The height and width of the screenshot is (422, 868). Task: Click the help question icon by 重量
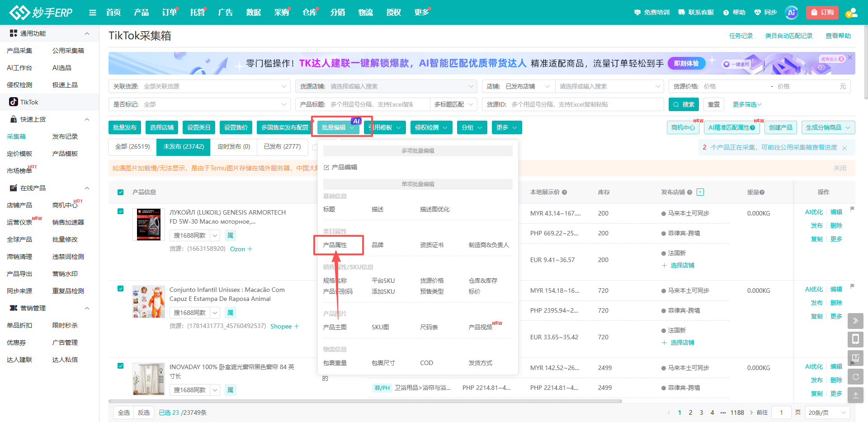[x=762, y=192]
